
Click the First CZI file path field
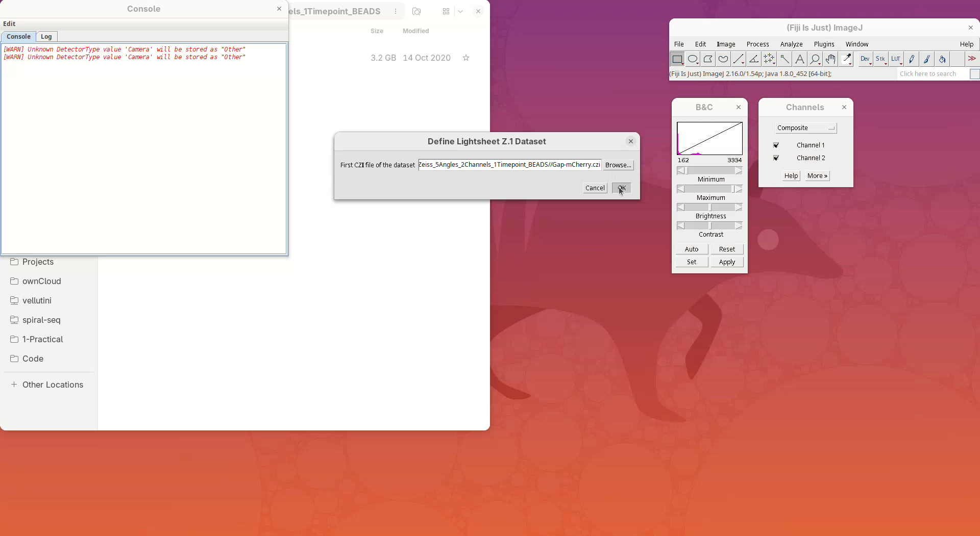coord(509,165)
